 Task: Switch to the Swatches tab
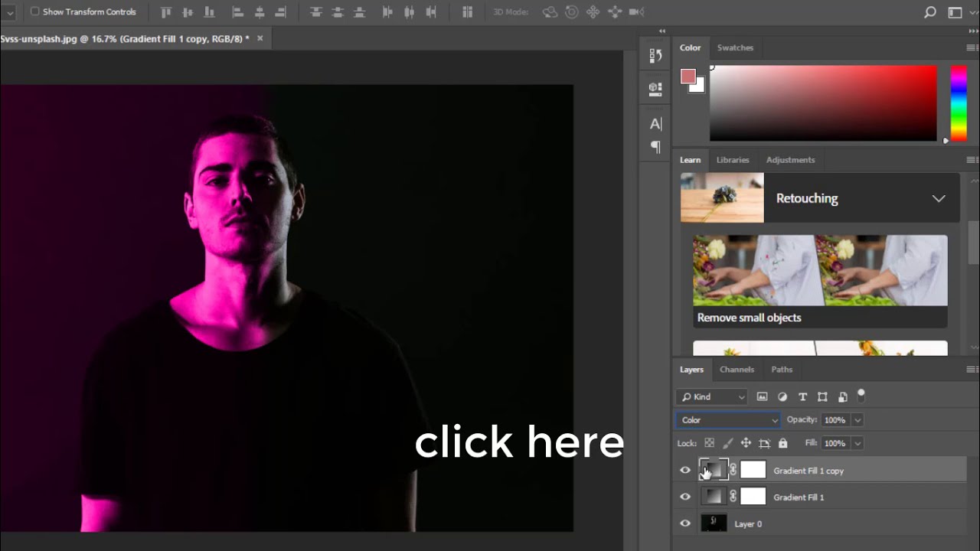[x=735, y=47]
